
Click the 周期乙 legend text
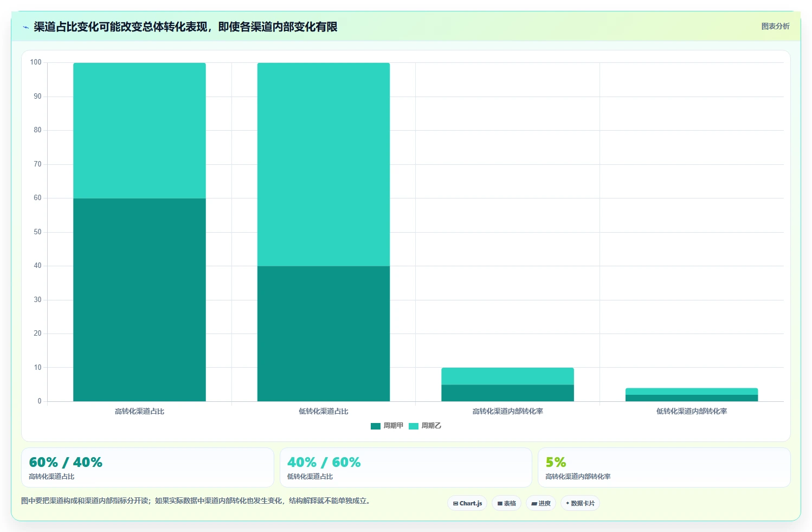[431, 426]
